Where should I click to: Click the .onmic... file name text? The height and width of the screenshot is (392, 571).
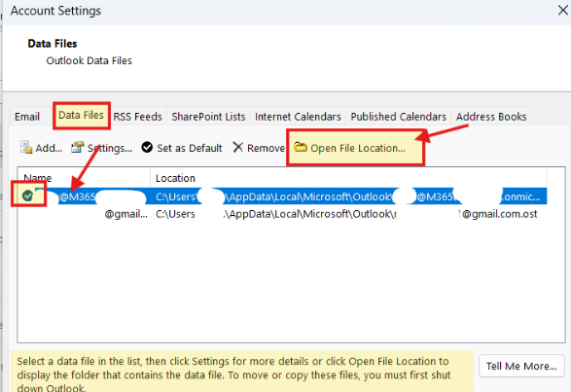click(520, 197)
